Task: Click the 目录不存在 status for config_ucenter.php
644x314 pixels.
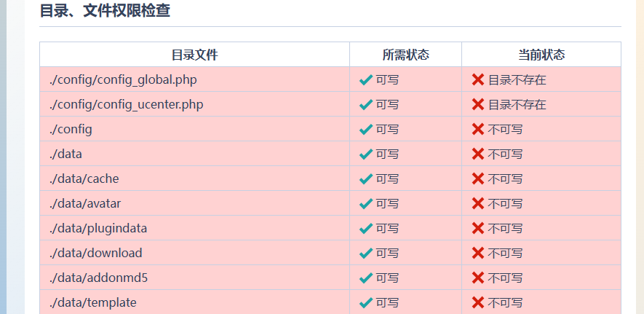Action: coord(517,105)
